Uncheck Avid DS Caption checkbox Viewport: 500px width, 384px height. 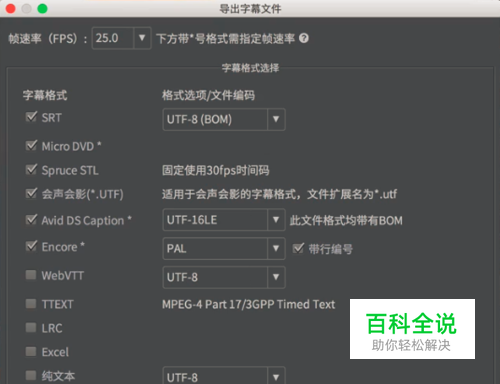point(31,220)
